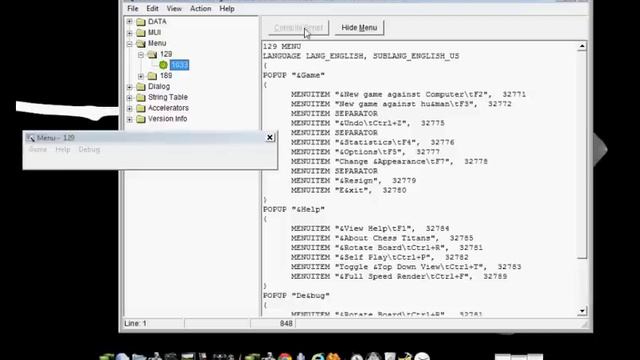640x360 pixels.
Task: Click the Menu - 129 window title icon
Action: (x=31, y=138)
